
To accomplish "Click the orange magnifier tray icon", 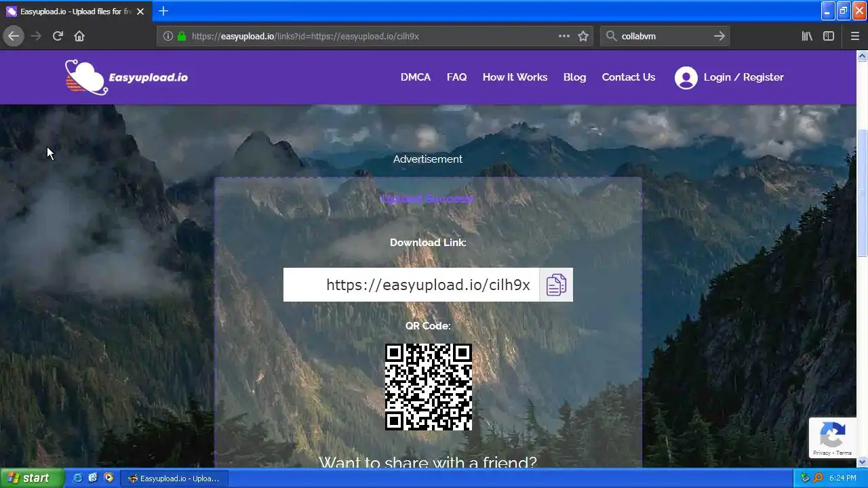I will point(818,478).
